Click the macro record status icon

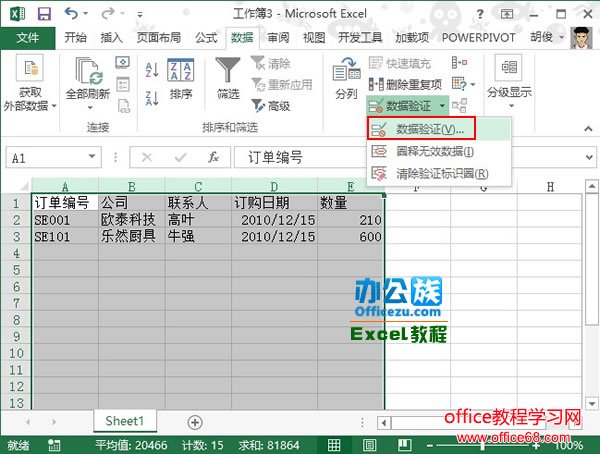[54, 445]
